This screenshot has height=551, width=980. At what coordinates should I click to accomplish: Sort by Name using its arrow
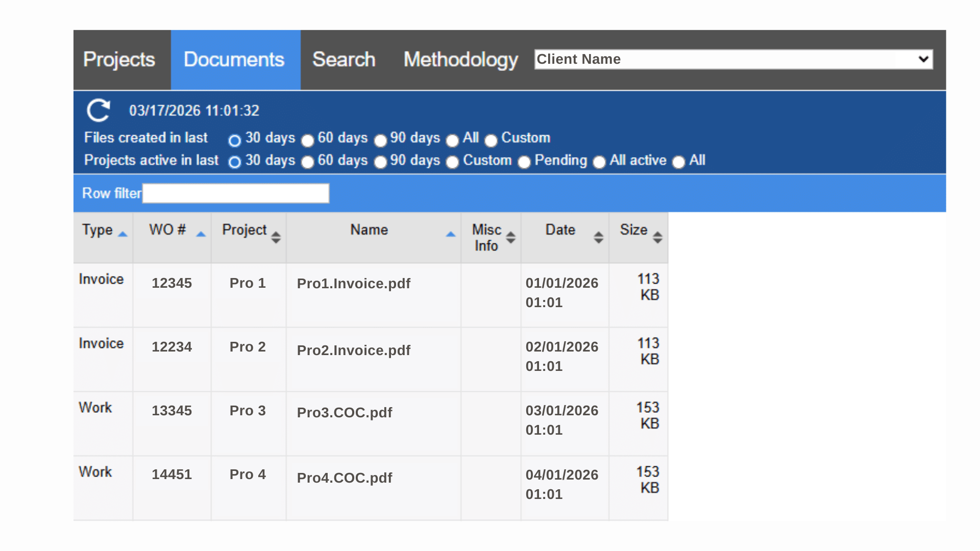coord(450,234)
